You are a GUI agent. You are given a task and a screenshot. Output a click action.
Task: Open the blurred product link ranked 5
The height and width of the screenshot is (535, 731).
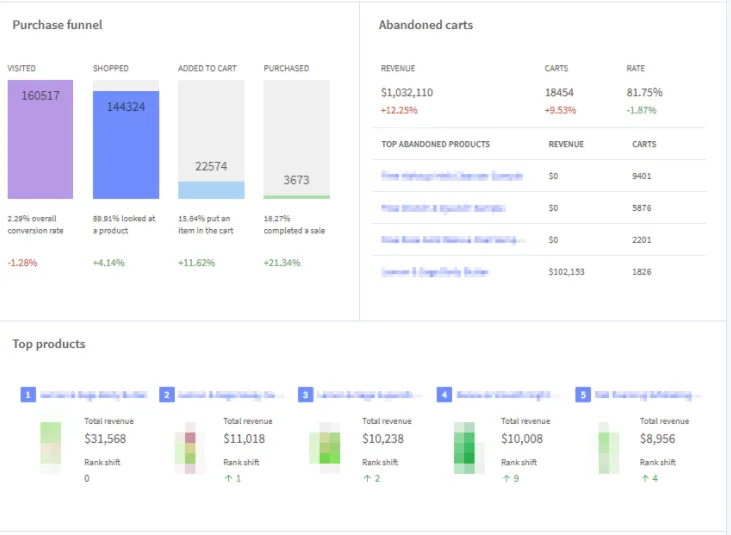[647, 395]
